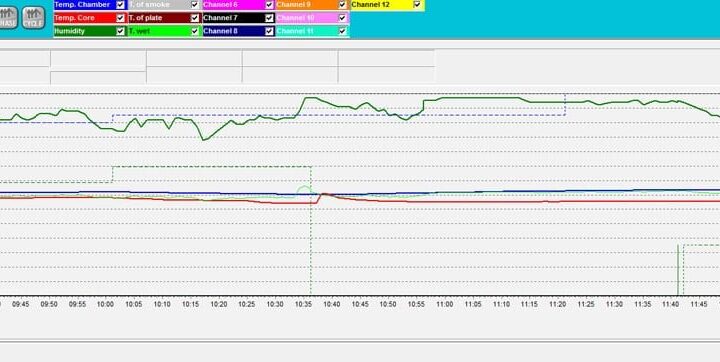The image size is (720, 362).
Task: Click the 11:40 time axis label
Action: [671, 304]
